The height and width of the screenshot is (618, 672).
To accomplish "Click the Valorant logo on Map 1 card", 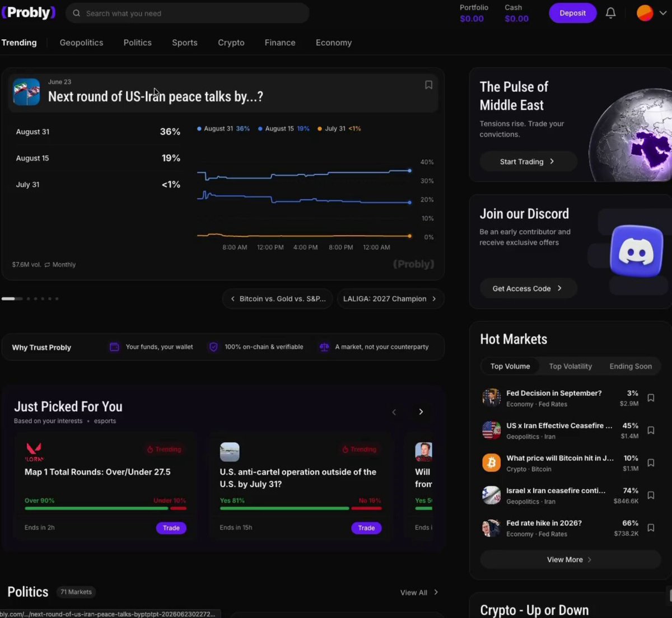I will pos(34,452).
